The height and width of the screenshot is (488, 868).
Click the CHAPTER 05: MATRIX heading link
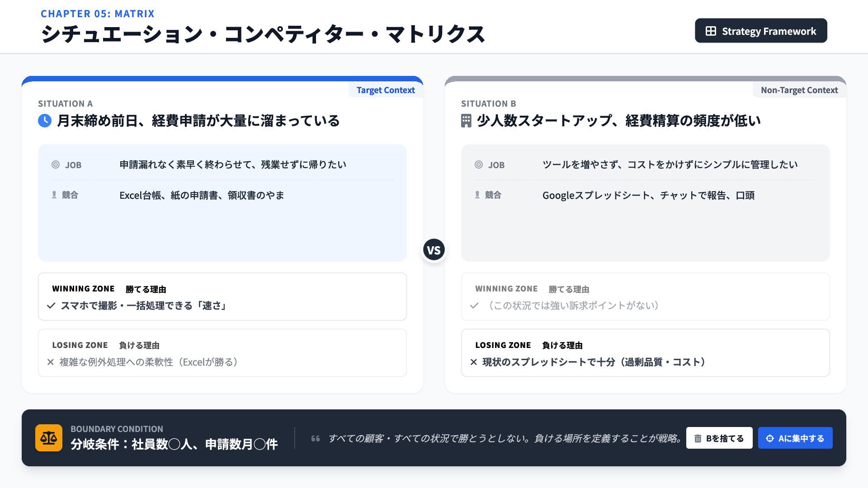tap(98, 14)
